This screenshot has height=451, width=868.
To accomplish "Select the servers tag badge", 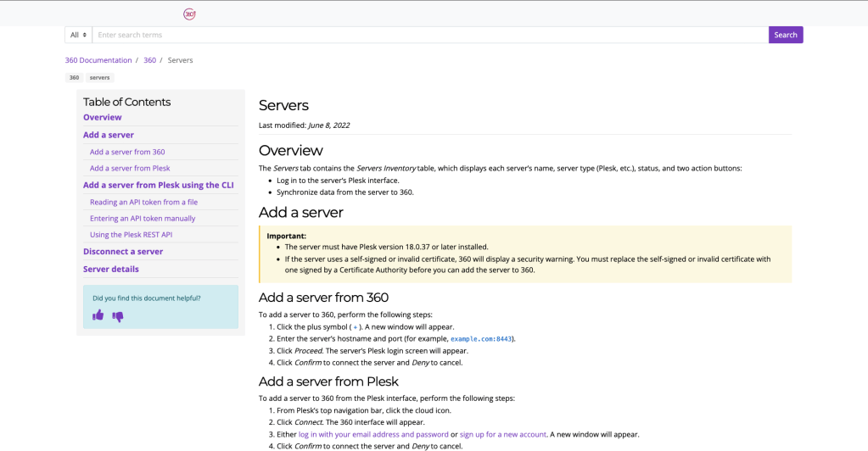I will tap(100, 77).
